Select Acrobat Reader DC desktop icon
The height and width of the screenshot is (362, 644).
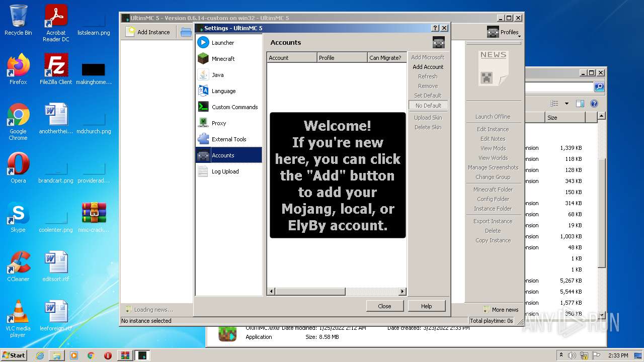[x=56, y=23]
